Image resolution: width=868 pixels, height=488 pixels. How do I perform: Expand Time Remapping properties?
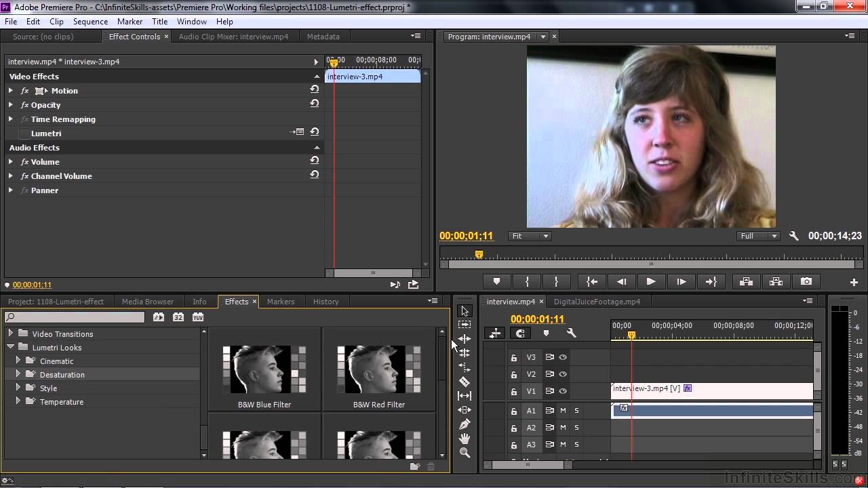(x=10, y=119)
